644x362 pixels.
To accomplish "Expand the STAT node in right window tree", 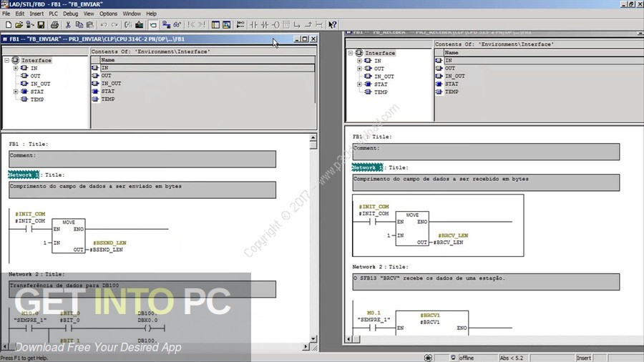I will tap(359, 84).
